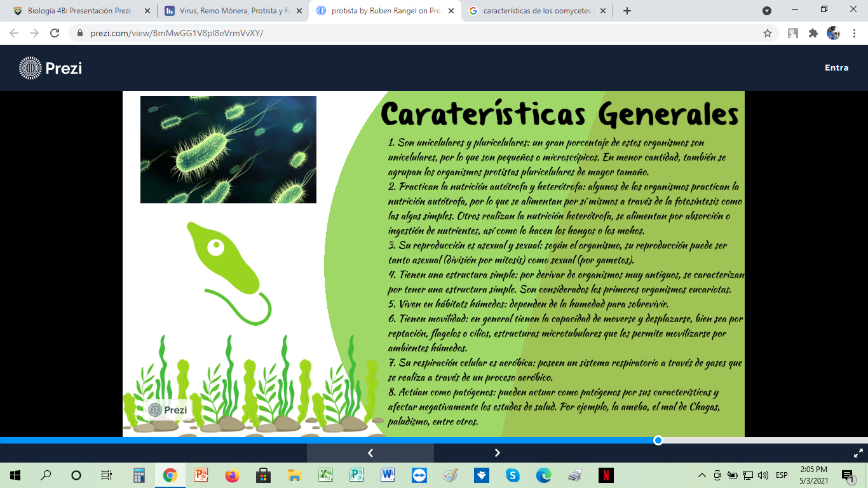
Task: Click the Entra login button
Action: [x=837, y=67]
